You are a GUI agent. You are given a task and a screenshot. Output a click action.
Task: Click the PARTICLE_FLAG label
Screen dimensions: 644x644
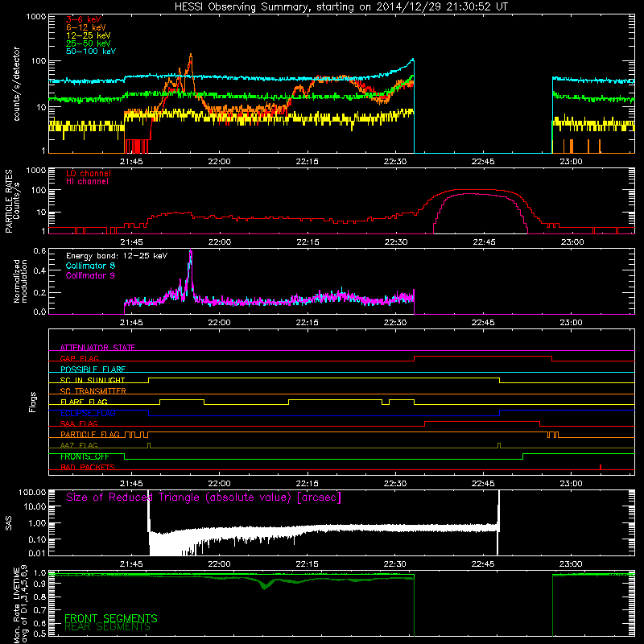click(x=90, y=435)
